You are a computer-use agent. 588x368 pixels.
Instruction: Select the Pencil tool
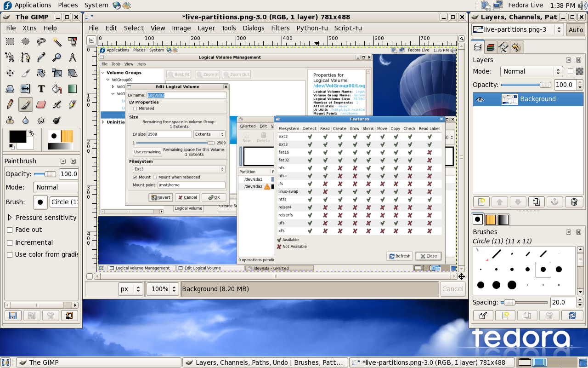point(10,104)
